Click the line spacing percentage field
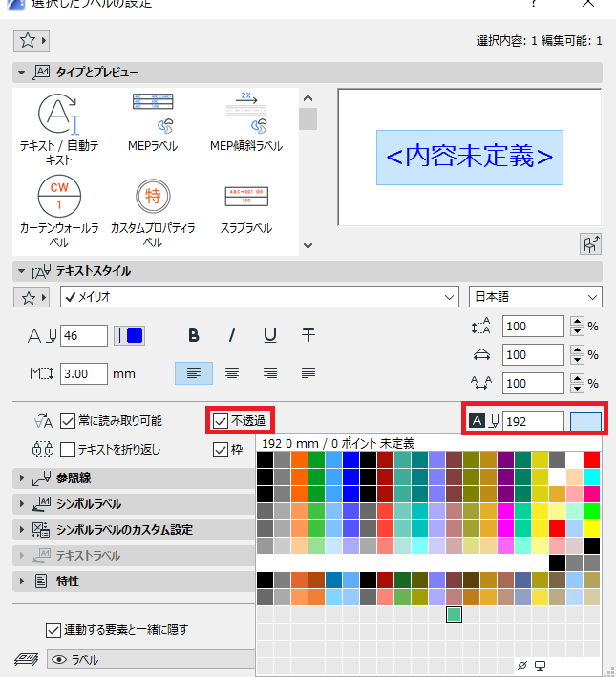Image resolution: width=616 pixels, height=677 pixels. point(533,326)
